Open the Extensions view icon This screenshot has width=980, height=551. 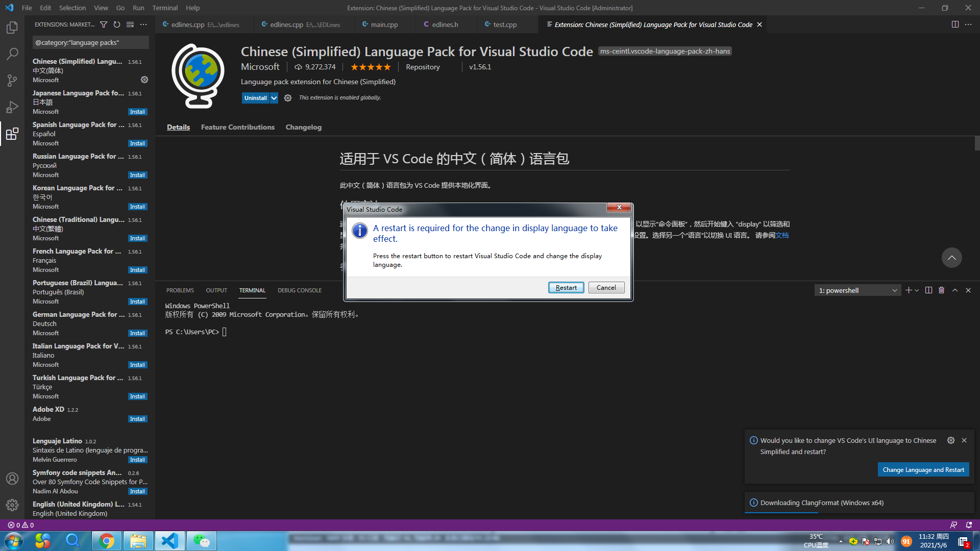(x=12, y=134)
